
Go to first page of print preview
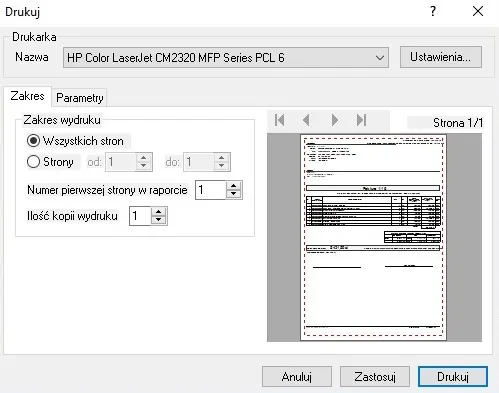click(279, 120)
